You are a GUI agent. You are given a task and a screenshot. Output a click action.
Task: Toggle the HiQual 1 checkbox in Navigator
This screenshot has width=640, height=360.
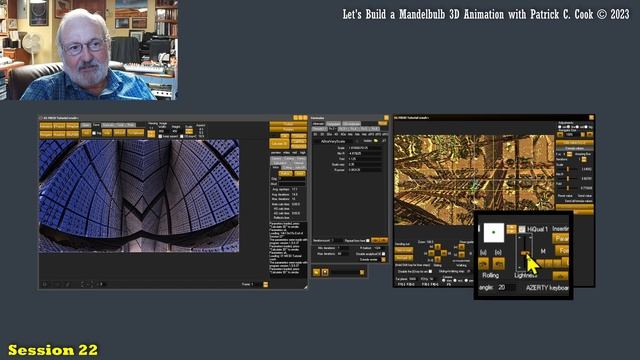tap(522, 229)
